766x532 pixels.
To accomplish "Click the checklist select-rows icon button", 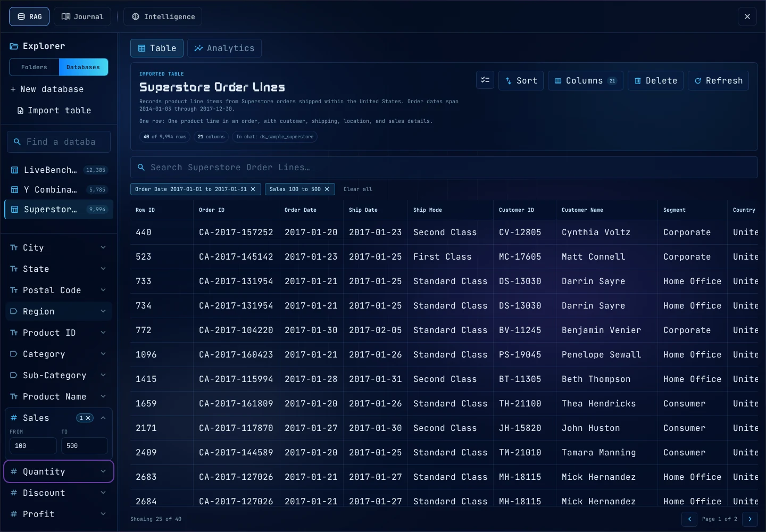I will click(485, 80).
